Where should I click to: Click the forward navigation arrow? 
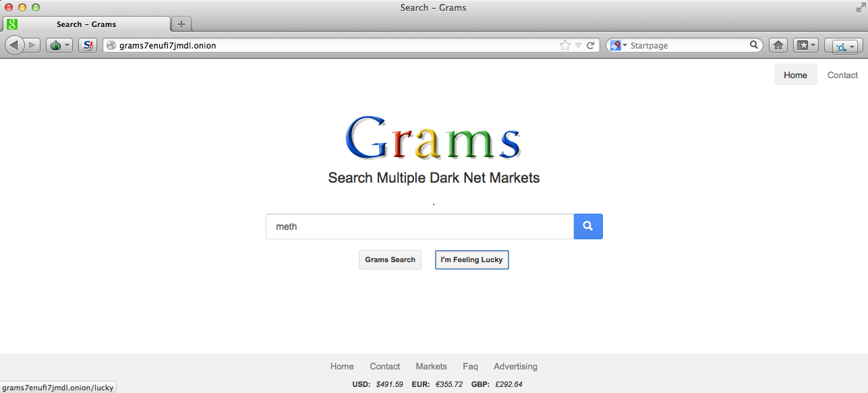coord(32,45)
